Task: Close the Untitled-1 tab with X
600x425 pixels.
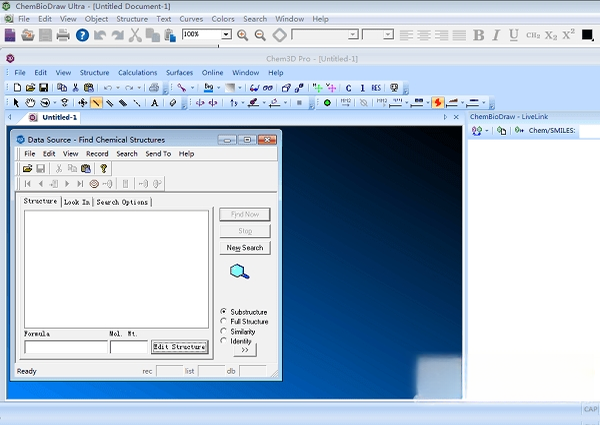Action: (456, 117)
